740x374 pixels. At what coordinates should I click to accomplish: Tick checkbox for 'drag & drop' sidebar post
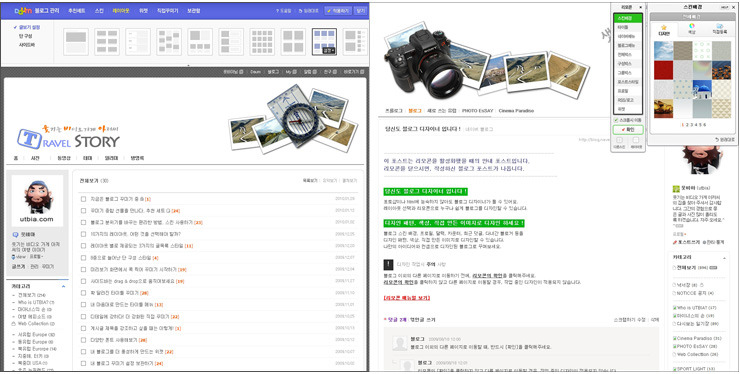[x=83, y=281]
